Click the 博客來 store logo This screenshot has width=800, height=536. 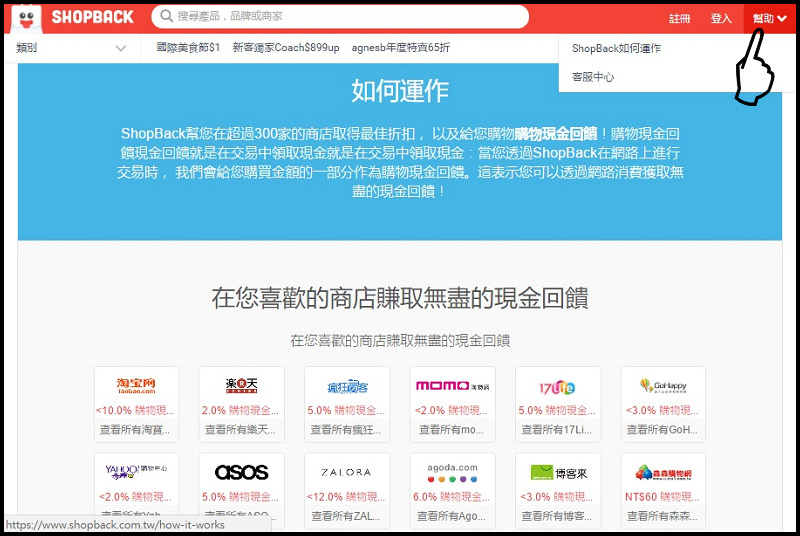click(x=559, y=473)
